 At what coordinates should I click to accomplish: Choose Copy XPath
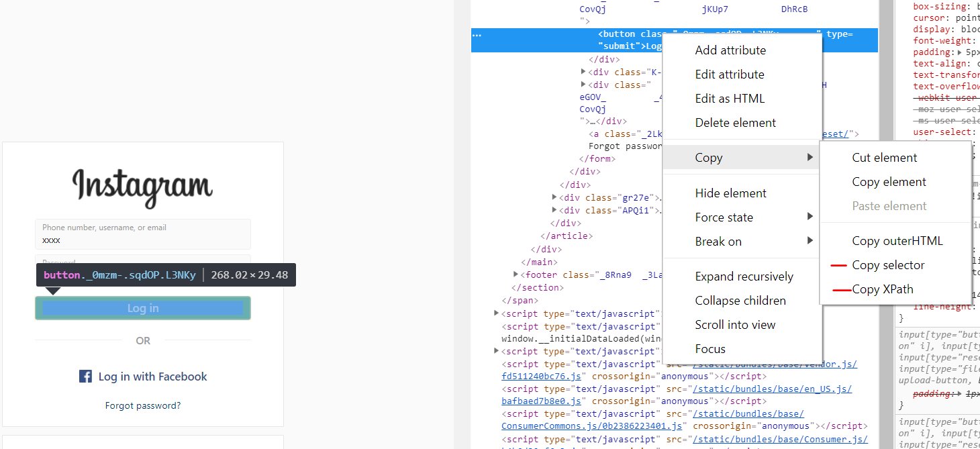point(883,289)
